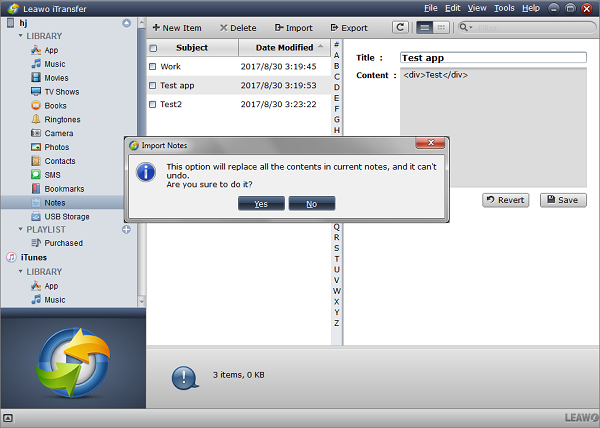This screenshot has height=428, width=600.
Task: Sort by the Date Modified column header
Action: [x=285, y=48]
